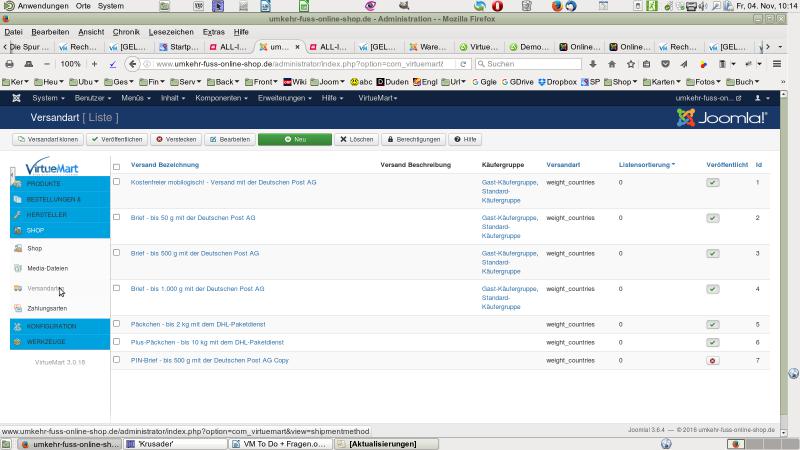Click the Joomla logo icon in admin menu
Viewport: 800px width, 450px height.
pos(17,98)
